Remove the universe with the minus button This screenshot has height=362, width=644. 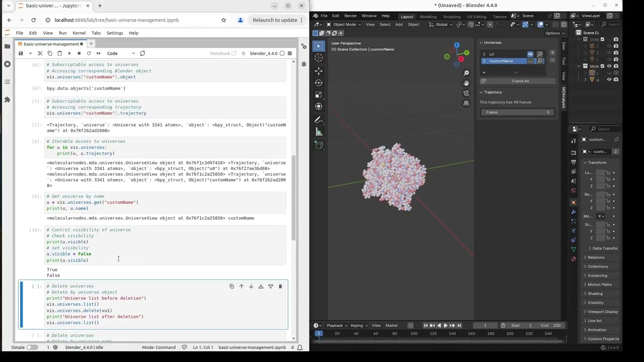(552, 60)
